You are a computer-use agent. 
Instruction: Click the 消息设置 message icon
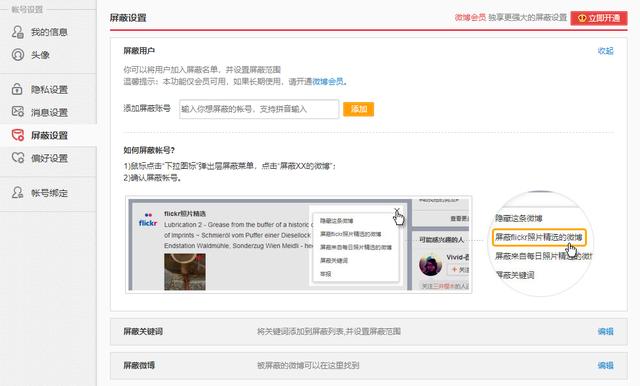point(18,111)
